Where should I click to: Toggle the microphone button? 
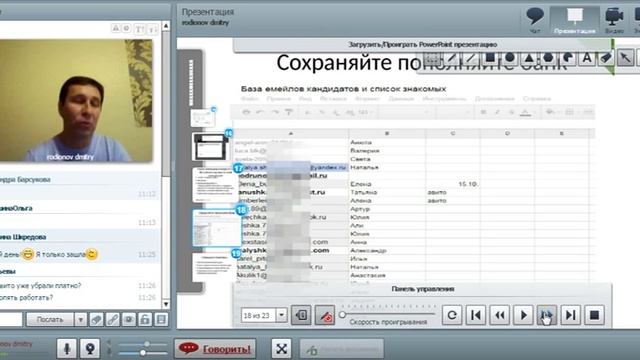coord(67,349)
